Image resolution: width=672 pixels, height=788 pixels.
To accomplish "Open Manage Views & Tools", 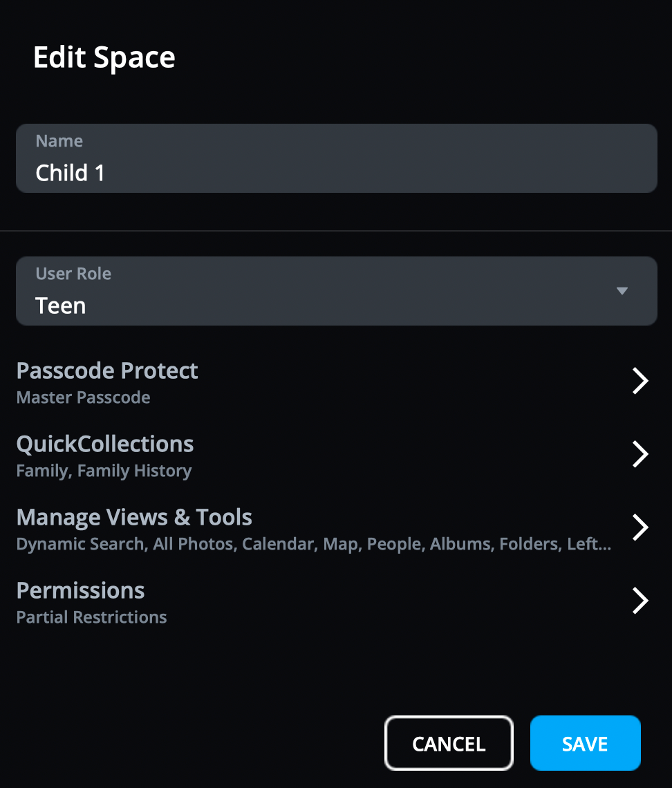I will coord(134,518).
